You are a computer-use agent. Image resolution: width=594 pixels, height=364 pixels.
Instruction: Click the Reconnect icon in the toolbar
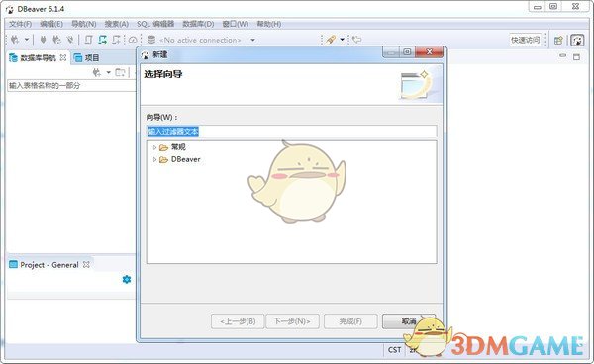point(56,40)
